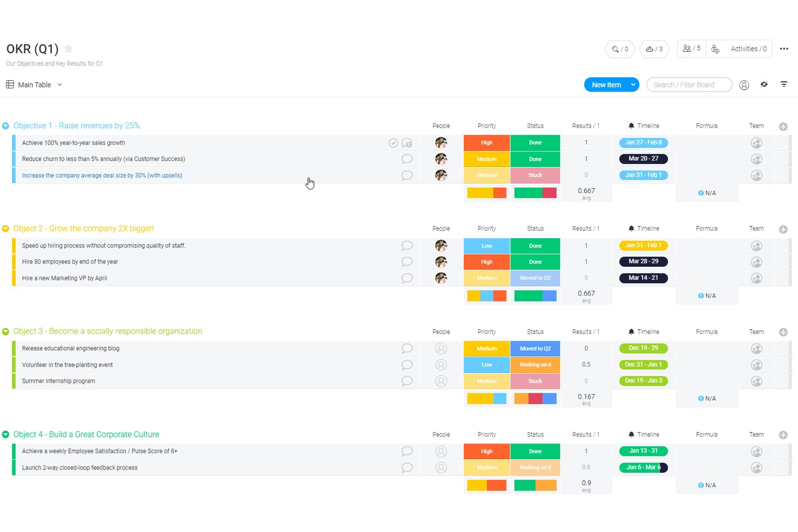Open conversation for 'Hire a new Marketing VP'

[407, 278]
